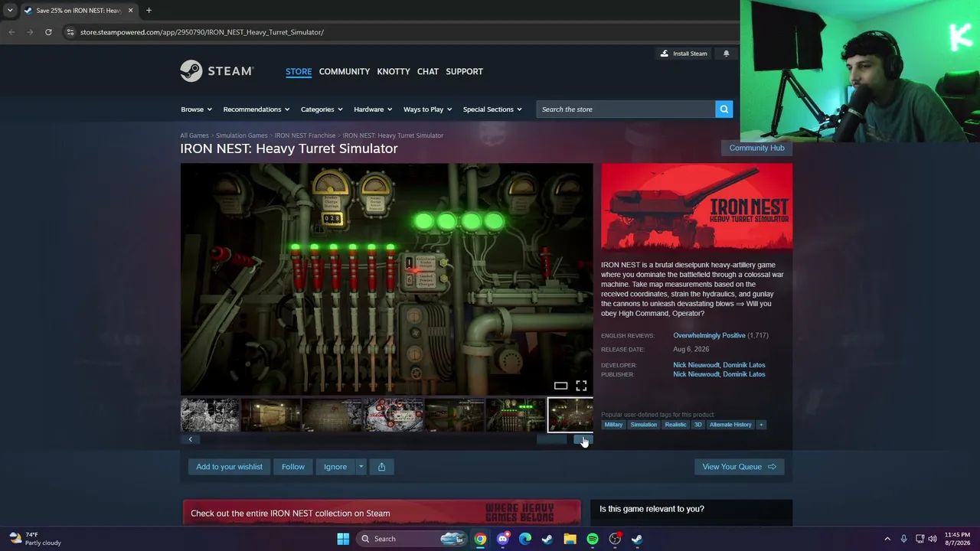The image size is (980, 551).
Task: Open the site information icon in address bar
Action: click(x=70, y=32)
